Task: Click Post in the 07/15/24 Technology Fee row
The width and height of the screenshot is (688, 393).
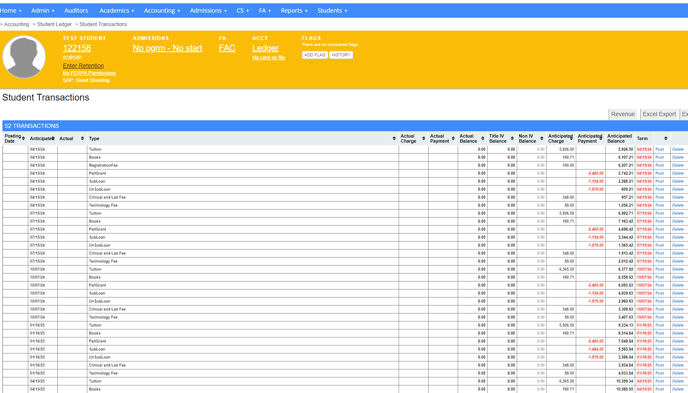Action: coord(659,261)
